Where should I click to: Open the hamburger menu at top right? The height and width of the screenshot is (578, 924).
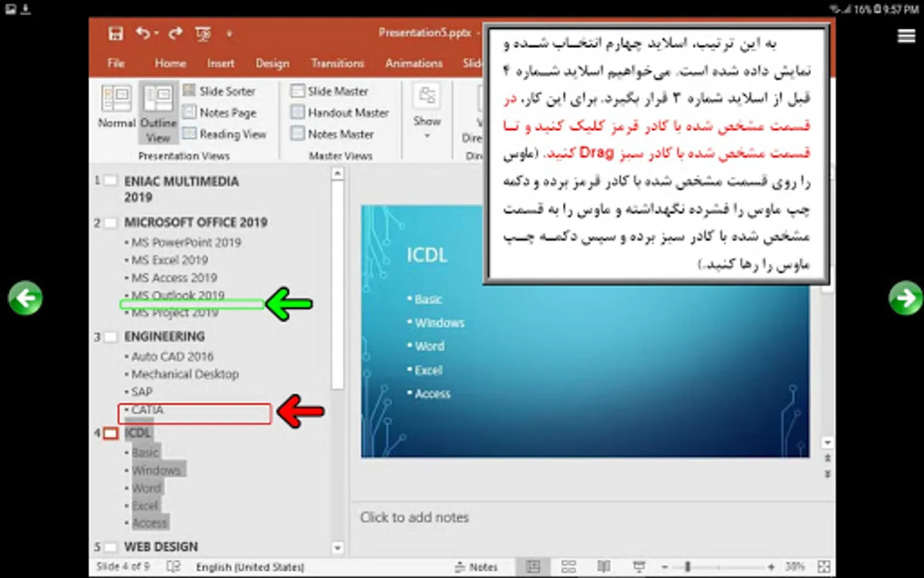pos(906,36)
